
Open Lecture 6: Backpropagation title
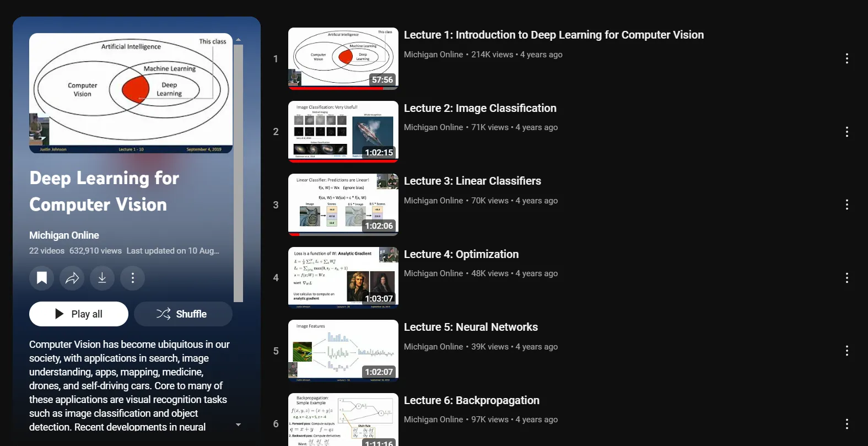point(471,400)
